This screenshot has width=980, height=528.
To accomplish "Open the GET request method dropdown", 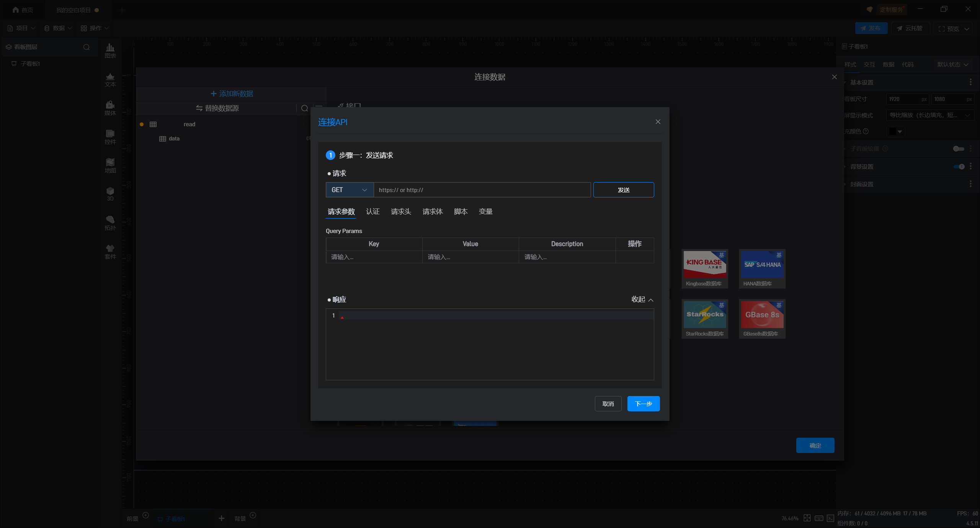I will pos(349,190).
